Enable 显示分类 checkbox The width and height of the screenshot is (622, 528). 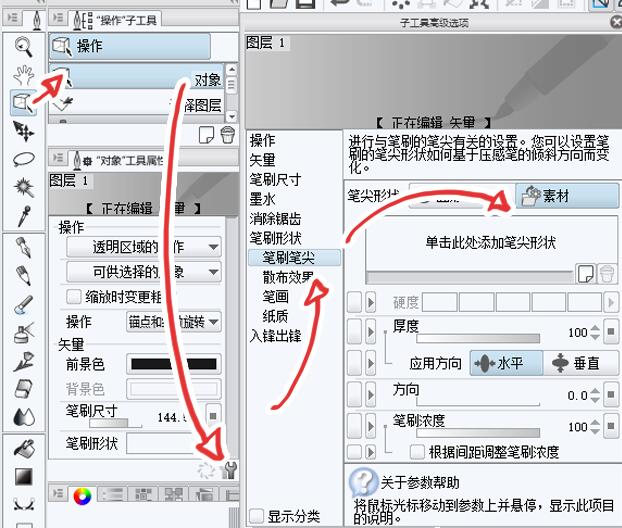click(256, 516)
